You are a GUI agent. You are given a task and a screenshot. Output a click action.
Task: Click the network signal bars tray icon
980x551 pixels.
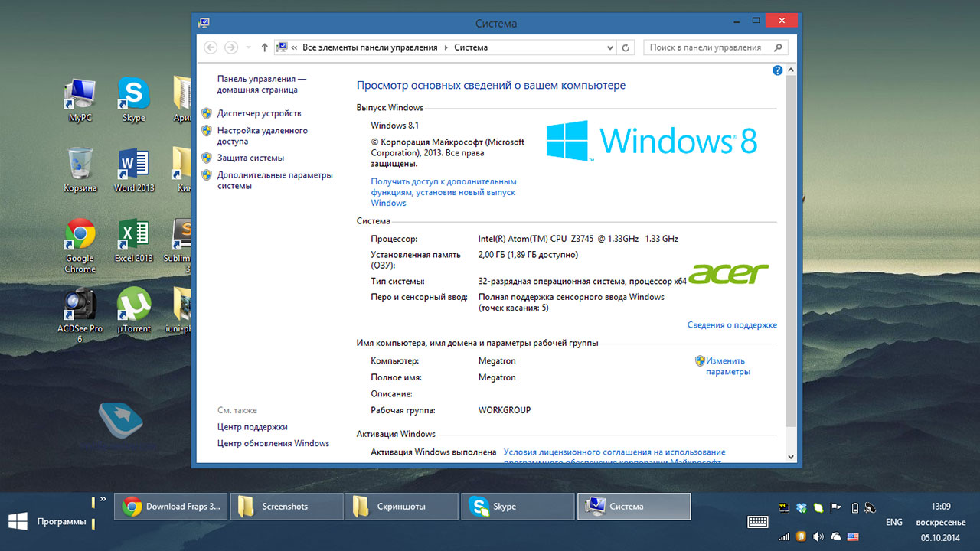tap(784, 536)
